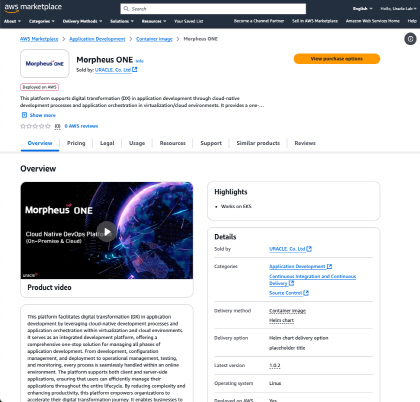Click the AWS Marketplace logo
The height and width of the screenshot is (402, 420).
[33, 8]
